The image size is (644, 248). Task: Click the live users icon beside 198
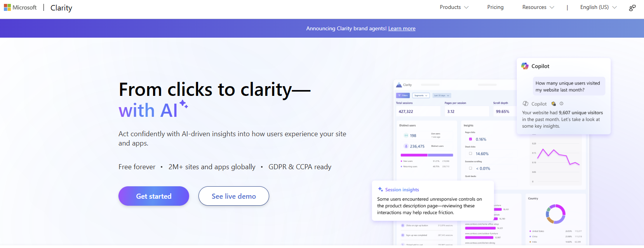pos(406,135)
